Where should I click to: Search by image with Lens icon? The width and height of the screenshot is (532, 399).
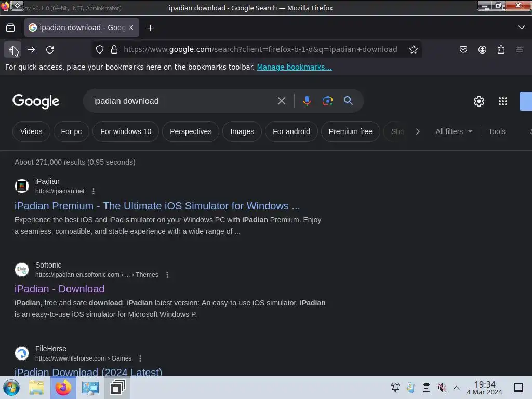click(327, 101)
